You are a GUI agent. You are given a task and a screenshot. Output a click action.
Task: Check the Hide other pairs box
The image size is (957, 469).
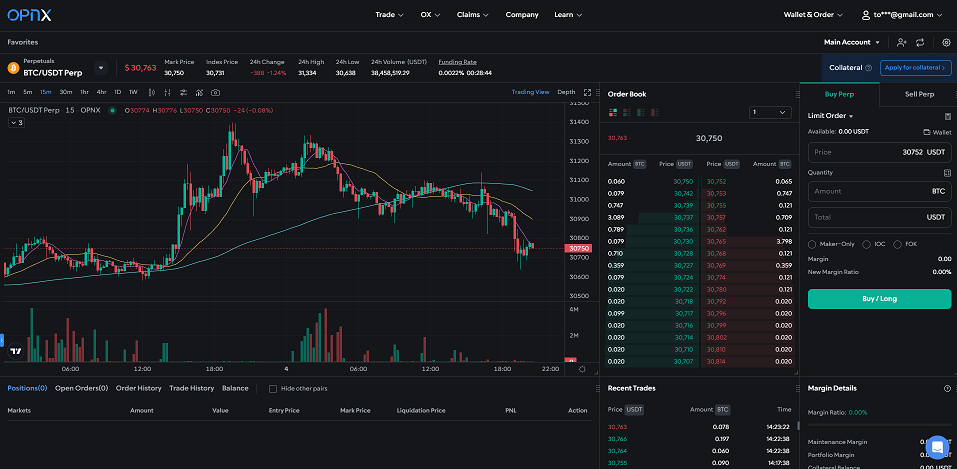(x=273, y=388)
